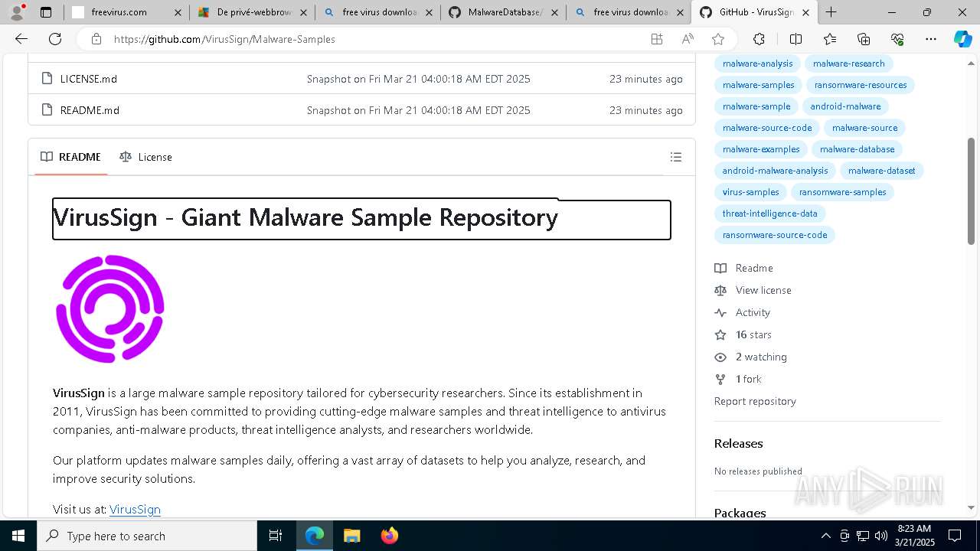
Task: Click the VirusSign purple logo image
Action: point(110,308)
